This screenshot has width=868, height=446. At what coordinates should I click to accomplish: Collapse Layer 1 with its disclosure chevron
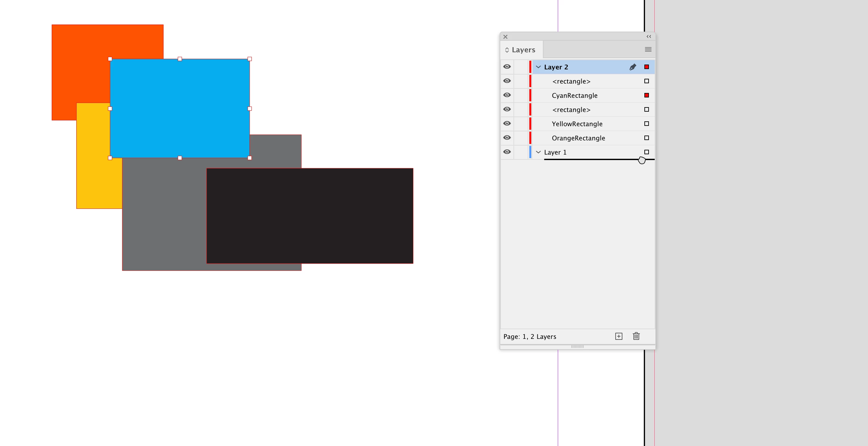click(x=538, y=152)
